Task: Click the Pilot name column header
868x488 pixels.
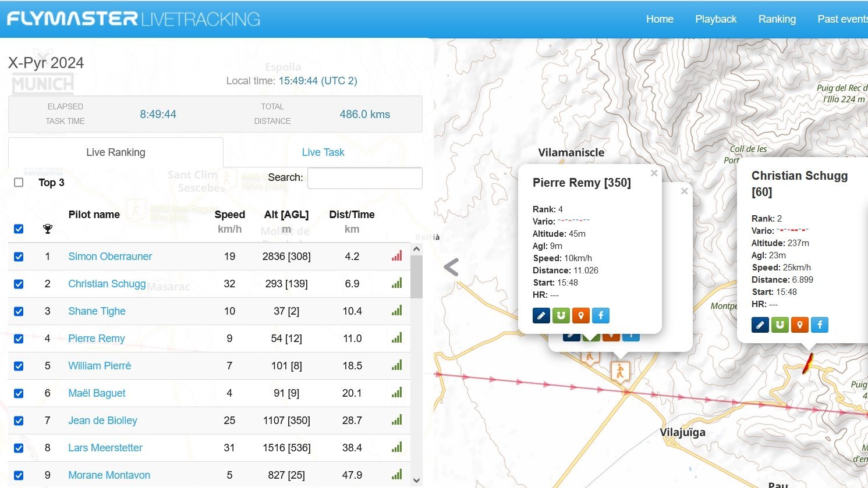Action: pos(94,215)
